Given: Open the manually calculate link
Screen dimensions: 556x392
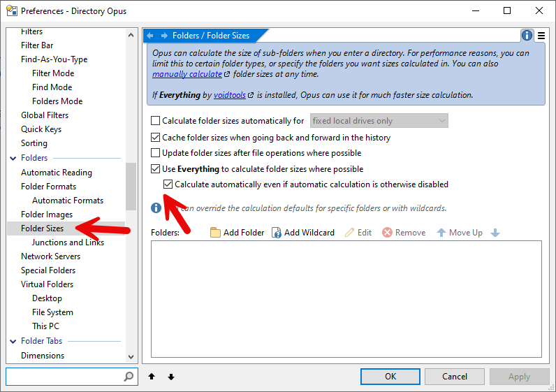Looking at the screenshot, I should tap(187, 74).
